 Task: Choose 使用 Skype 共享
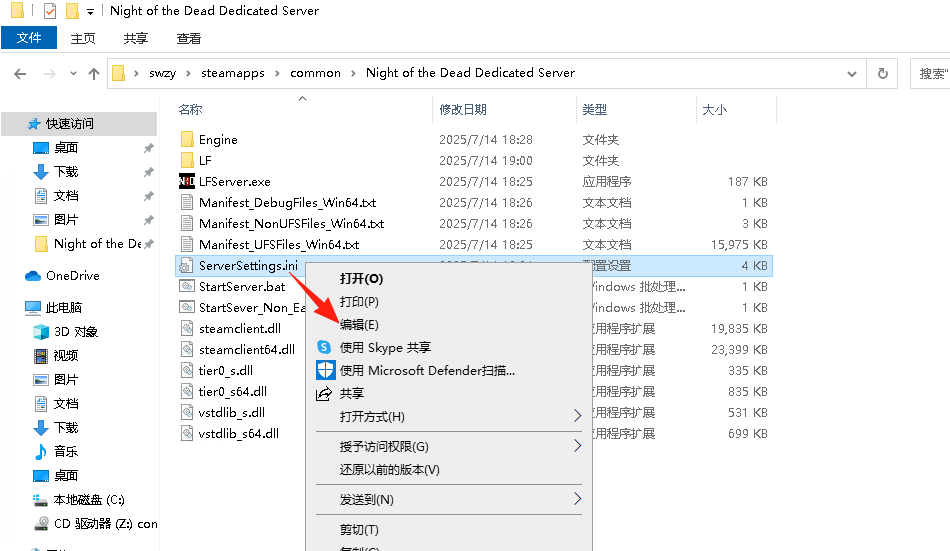click(x=385, y=347)
